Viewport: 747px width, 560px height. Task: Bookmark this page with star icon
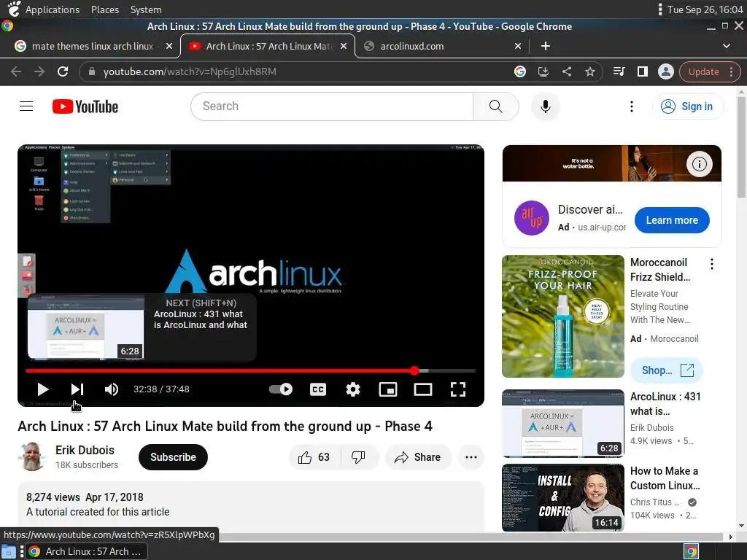[x=589, y=71]
